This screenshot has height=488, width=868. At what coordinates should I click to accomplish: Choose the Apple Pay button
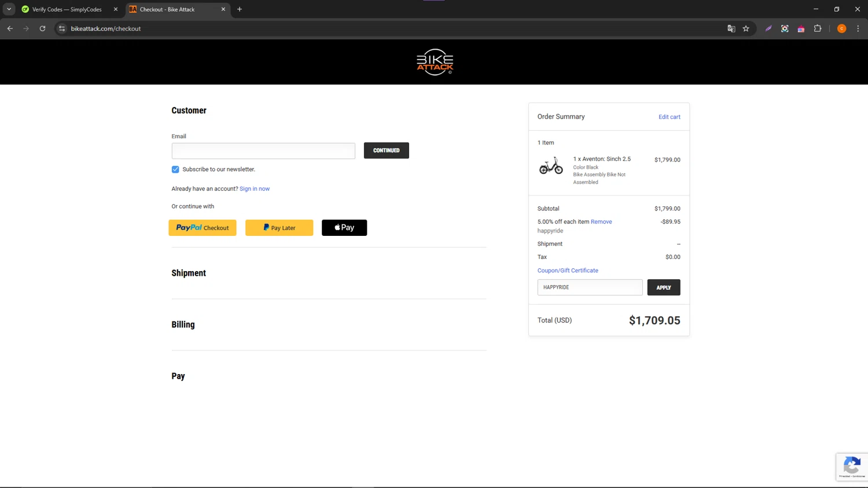coord(344,228)
